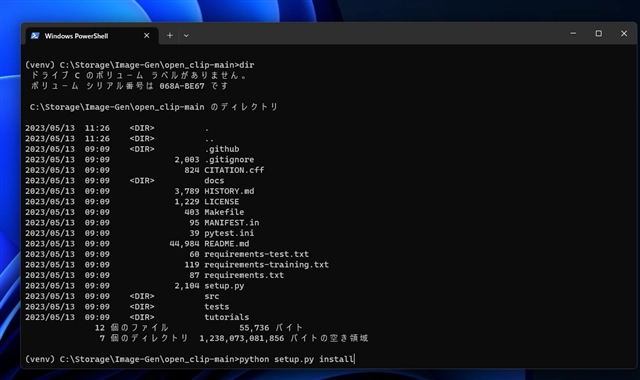640x380 pixels.
Task: Click the 12 個のファイル summary text
Action: (131, 328)
